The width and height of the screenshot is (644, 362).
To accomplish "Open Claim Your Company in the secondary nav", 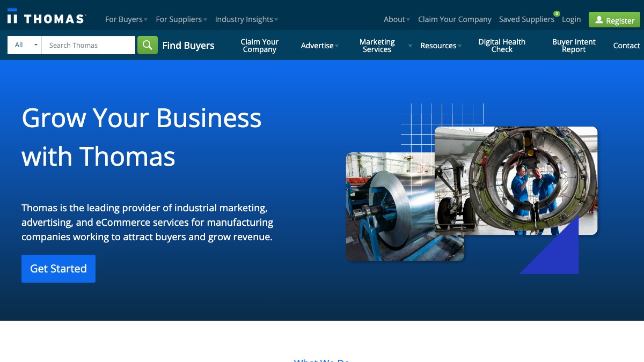I will coord(260,46).
